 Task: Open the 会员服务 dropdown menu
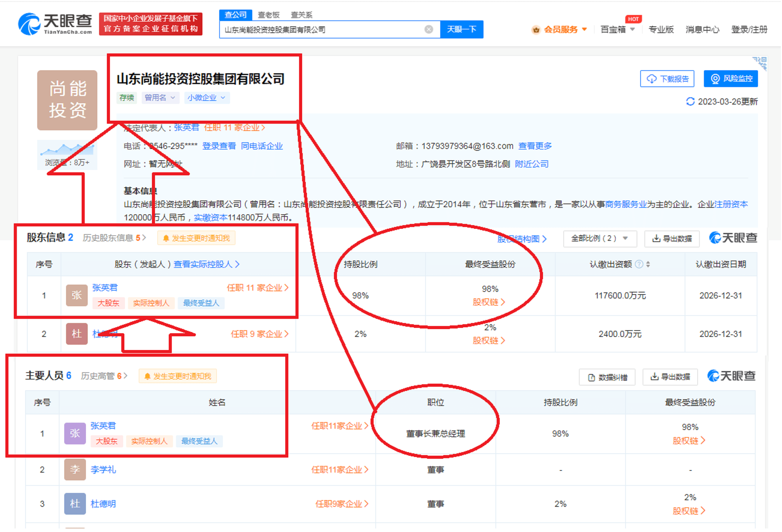coord(565,30)
